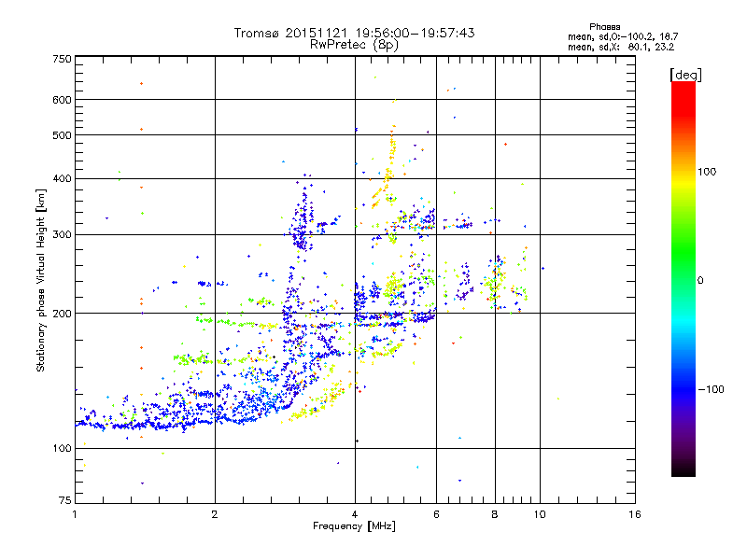The height and width of the screenshot is (560, 747).
Task: Pick the blue region of the colorbar near -100
Action: [x=684, y=388]
